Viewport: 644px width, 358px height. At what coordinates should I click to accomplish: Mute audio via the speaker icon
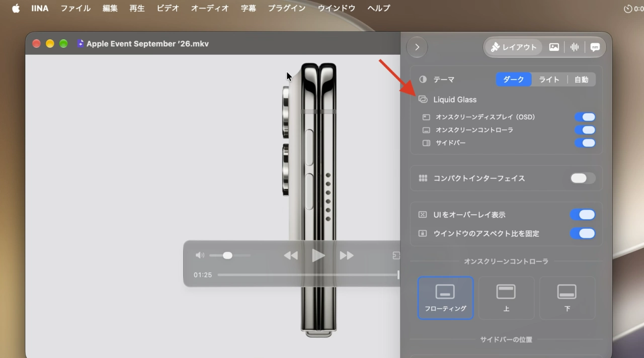coord(200,255)
